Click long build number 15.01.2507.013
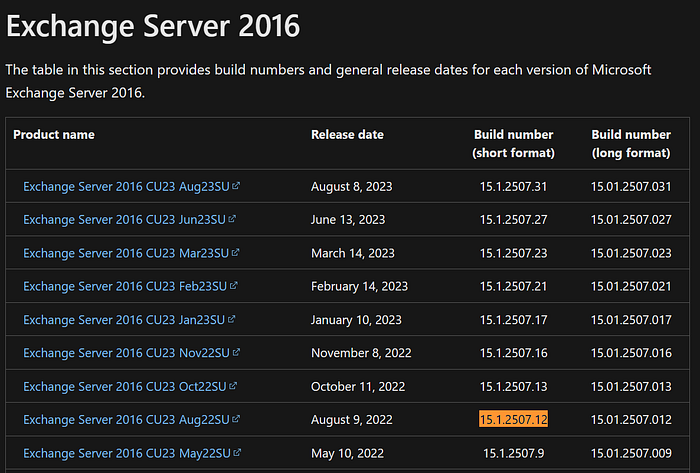700x473 pixels. tap(631, 386)
